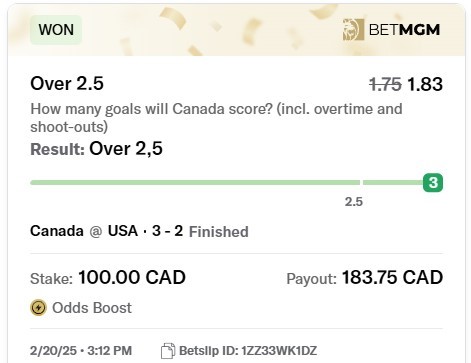This screenshot has height=363, width=471.
Task: Click the 2.5 threshold label
Action: pos(354,202)
